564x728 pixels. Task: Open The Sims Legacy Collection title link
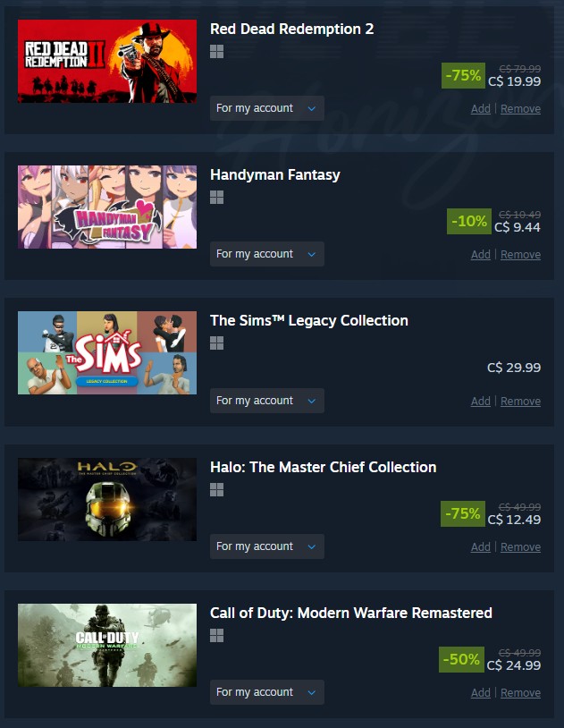coord(309,320)
